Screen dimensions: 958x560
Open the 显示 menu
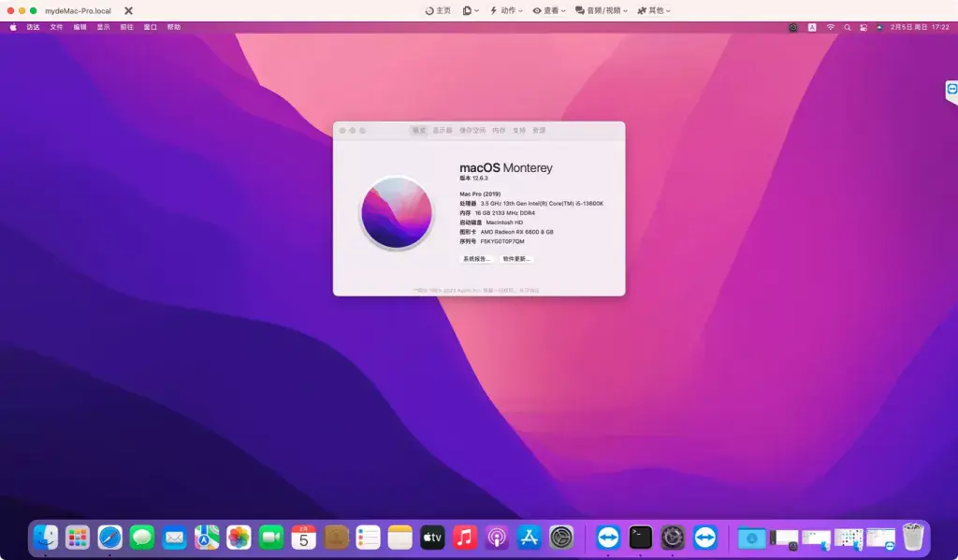click(x=103, y=27)
